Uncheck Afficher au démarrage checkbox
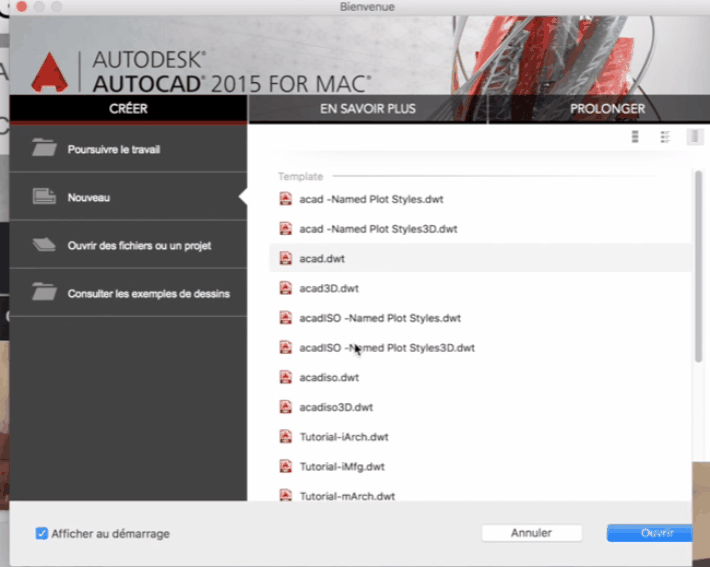 pyautogui.click(x=41, y=533)
